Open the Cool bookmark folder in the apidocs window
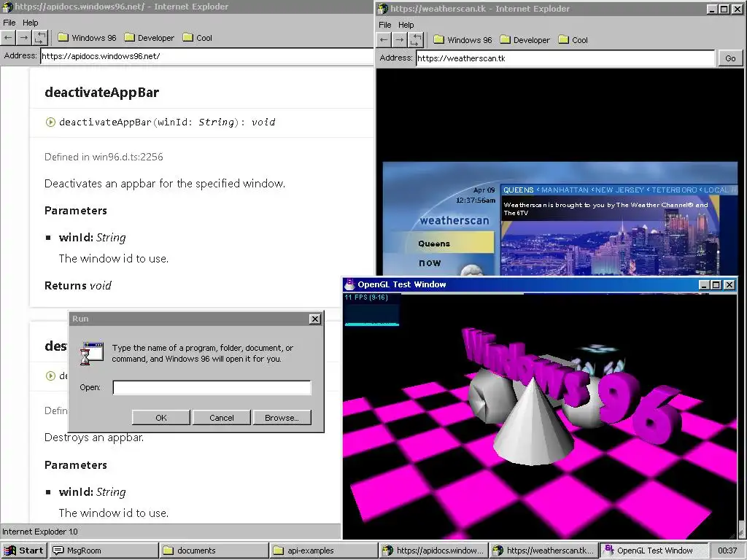The height and width of the screenshot is (560, 747). [198, 38]
